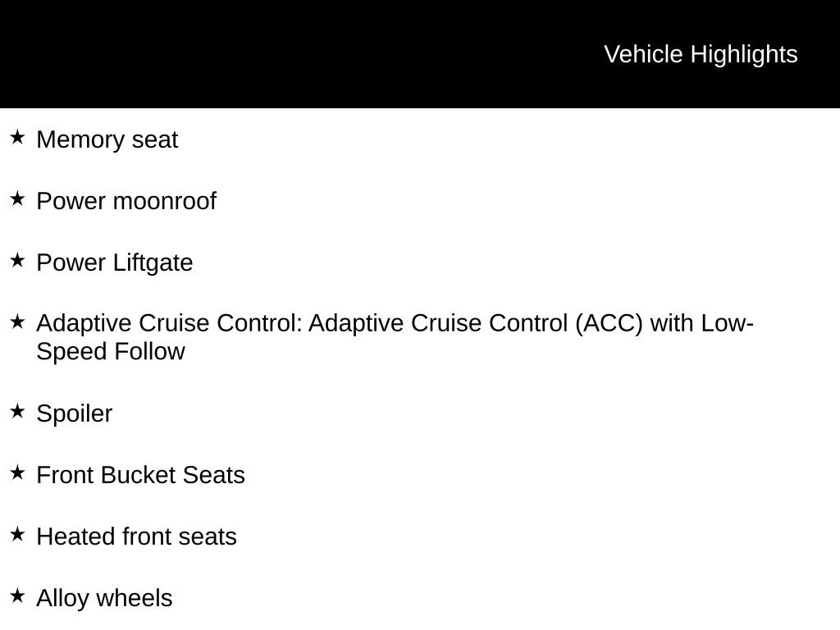This screenshot has width=840, height=630.
Task: Select the Power Liftgate item
Action: [x=115, y=263]
